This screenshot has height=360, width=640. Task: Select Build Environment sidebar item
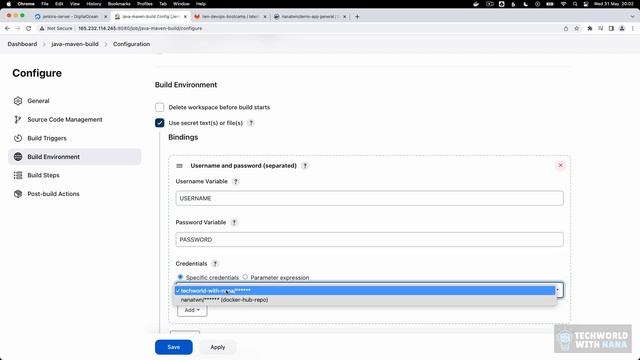click(75, 157)
